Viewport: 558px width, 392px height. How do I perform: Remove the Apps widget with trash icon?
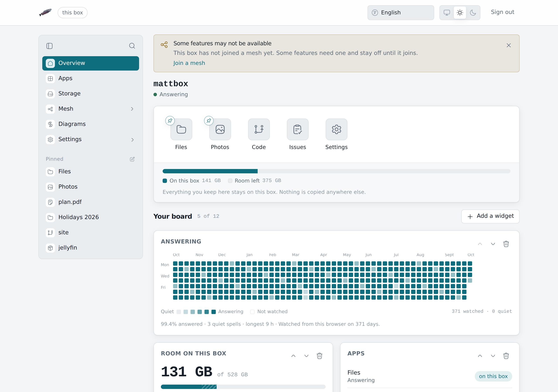point(506,356)
